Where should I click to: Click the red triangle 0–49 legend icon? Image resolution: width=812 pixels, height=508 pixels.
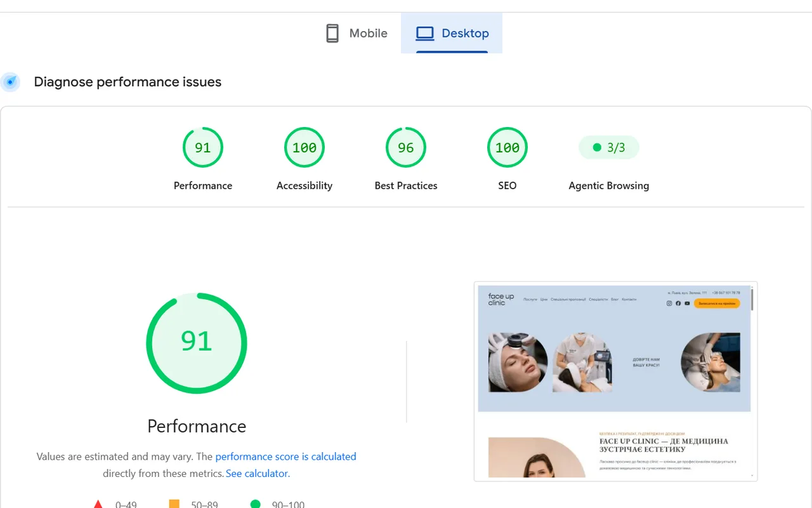98,504
